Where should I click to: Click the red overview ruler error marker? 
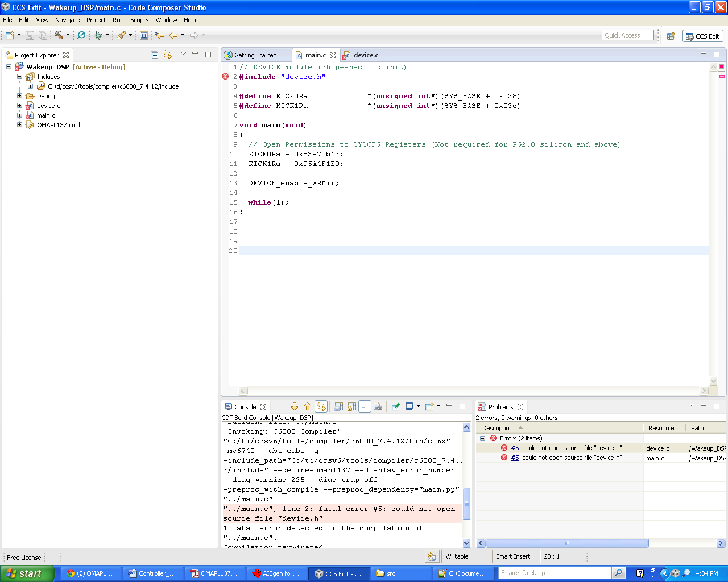tap(722, 66)
